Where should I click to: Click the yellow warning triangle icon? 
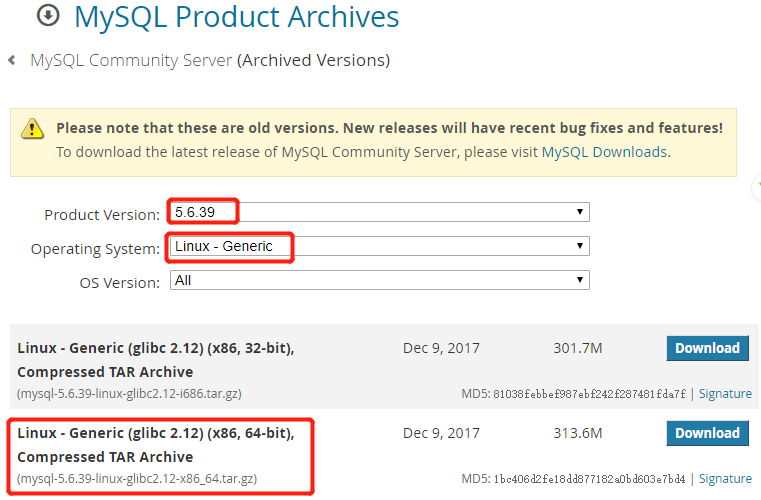33,129
